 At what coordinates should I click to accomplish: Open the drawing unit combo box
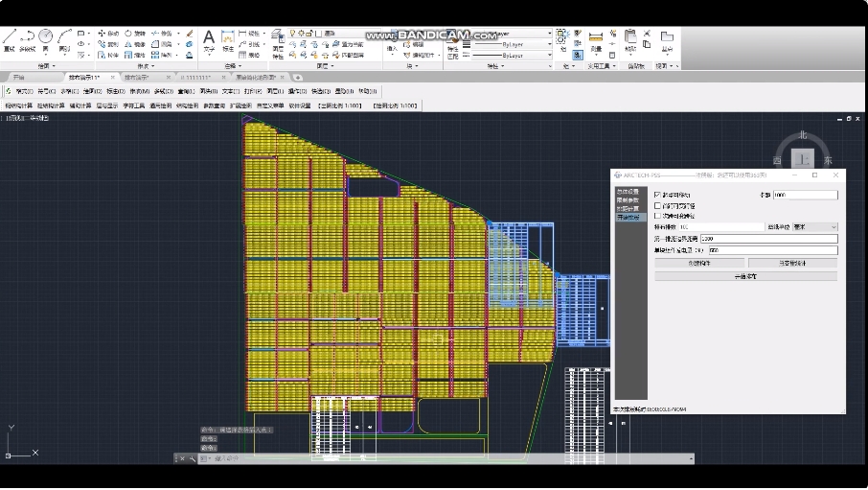pos(814,227)
